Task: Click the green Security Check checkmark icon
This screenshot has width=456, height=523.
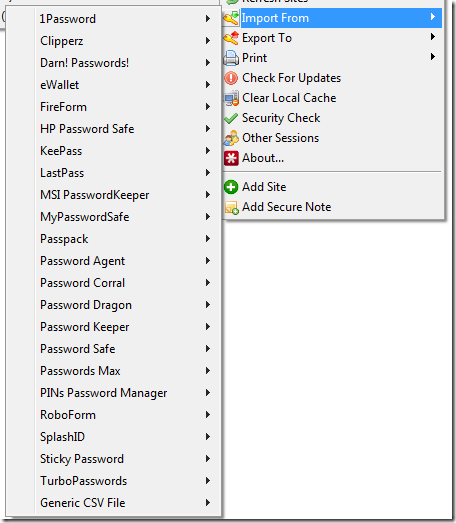Action: point(231,118)
